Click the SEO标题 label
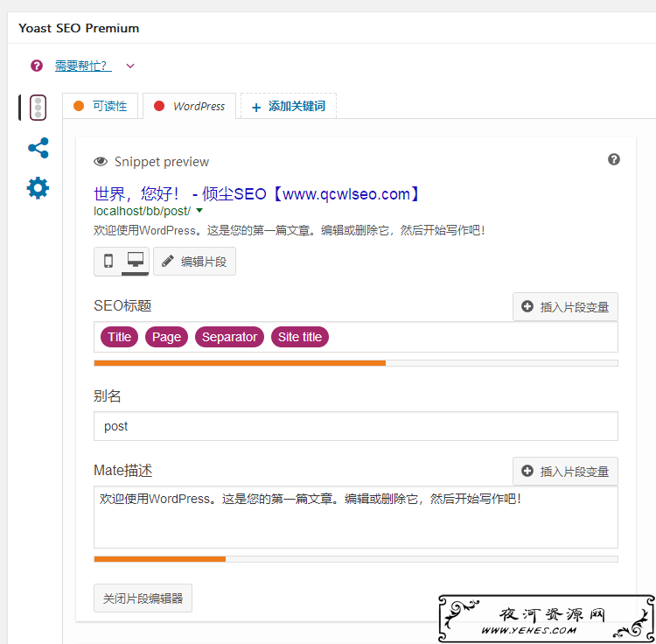 (x=122, y=305)
